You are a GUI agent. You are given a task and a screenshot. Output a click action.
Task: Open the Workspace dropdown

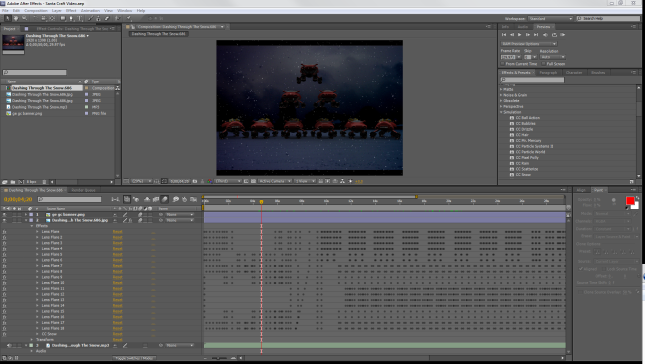point(551,19)
